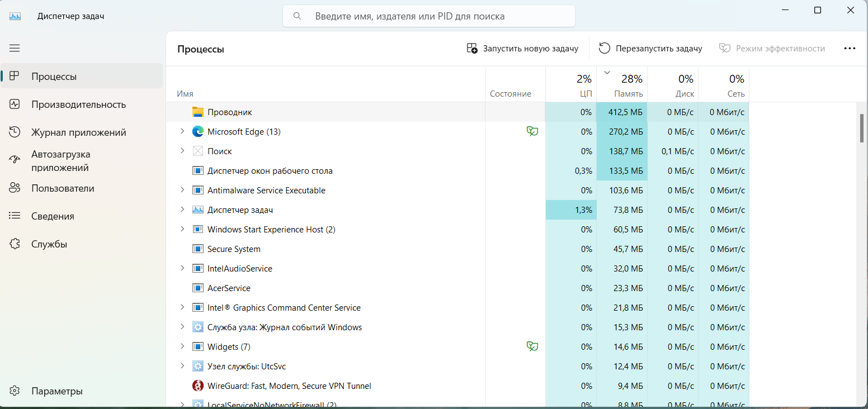Screen dimensions: 868x409
Task: Click Перезапустить задачу button
Action: (650, 49)
